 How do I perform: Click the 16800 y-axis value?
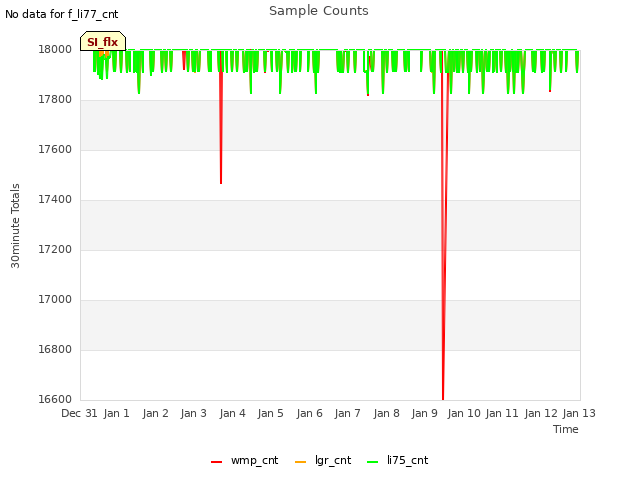tap(55, 349)
